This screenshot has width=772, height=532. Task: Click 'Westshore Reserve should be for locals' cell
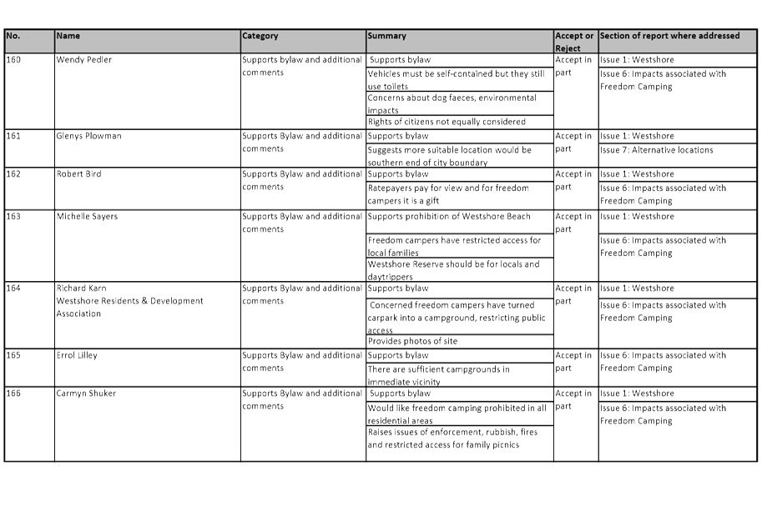tap(460, 269)
